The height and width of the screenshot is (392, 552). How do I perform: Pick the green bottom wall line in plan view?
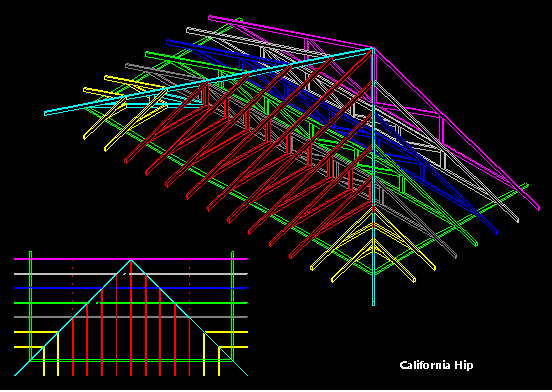[x=131, y=360]
